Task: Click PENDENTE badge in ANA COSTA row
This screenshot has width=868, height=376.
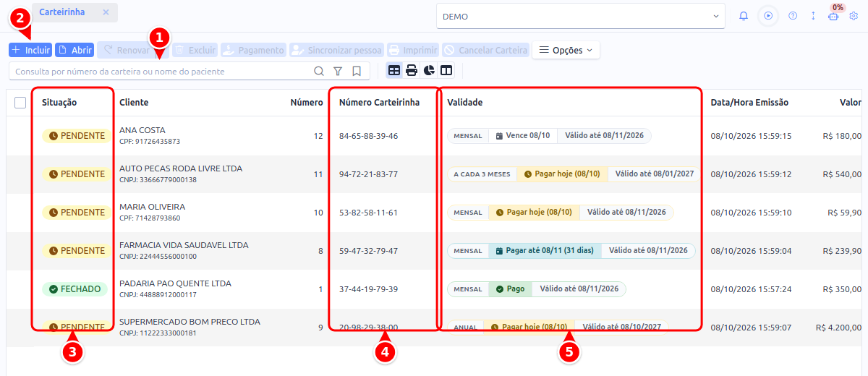Action: click(76, 136)
